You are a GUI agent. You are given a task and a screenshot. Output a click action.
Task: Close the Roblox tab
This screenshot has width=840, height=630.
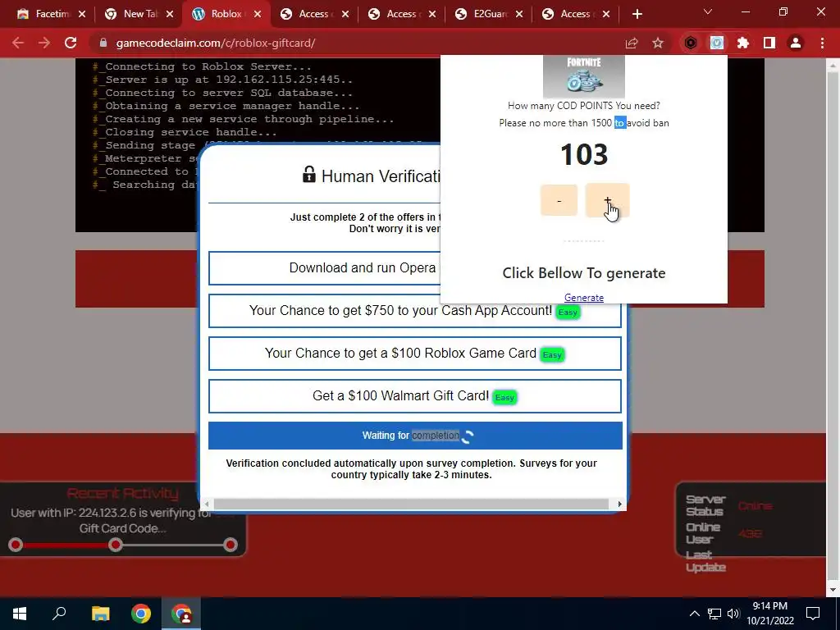(258, 14)
